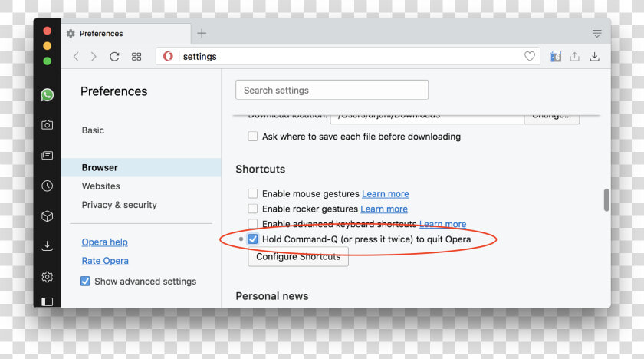644x359 pixels.
Task: Open Websites preferences section
Action: pyautogui.click(x=100, y=186)
